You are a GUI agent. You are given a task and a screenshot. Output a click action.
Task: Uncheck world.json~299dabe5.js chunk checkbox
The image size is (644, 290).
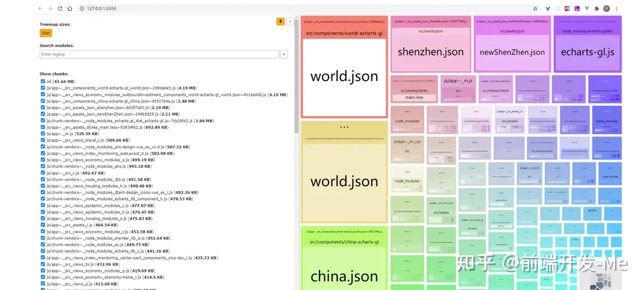(x=43, y=88)
